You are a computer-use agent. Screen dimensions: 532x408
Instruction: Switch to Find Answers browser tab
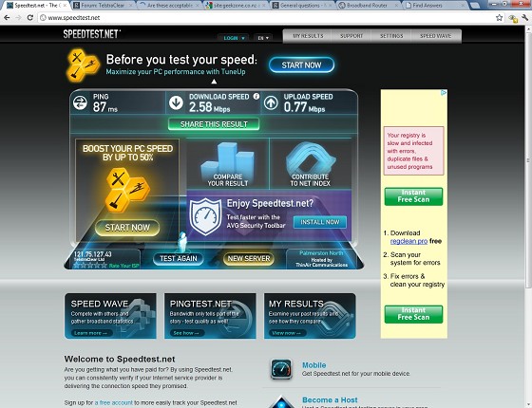(435, 5)
